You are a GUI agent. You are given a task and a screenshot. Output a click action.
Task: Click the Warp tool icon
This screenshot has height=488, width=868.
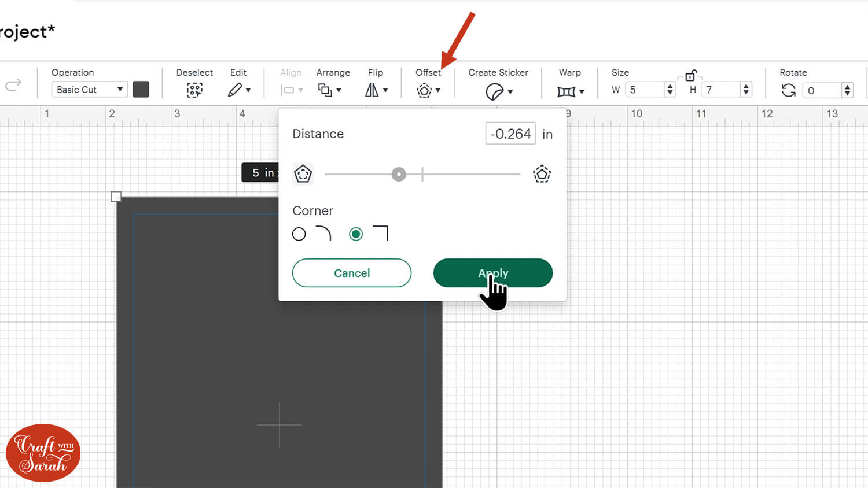pos(566,91)
